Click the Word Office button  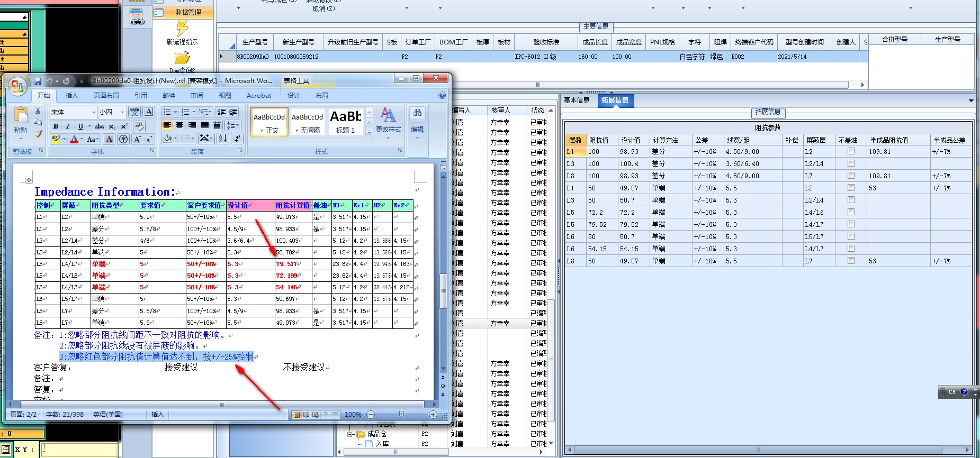coord(17,87)
